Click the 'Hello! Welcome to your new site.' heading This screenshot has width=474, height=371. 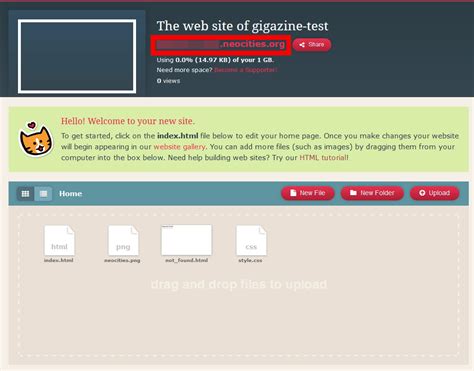(128, 121)
